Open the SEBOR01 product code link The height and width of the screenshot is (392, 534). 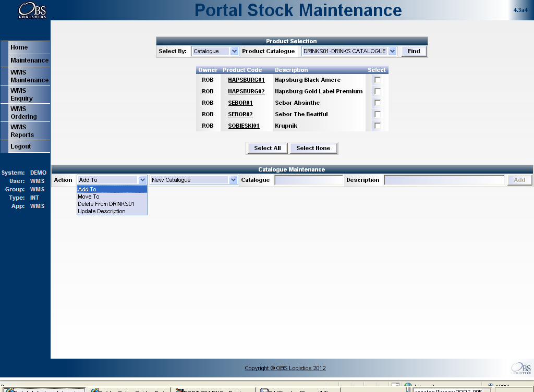coord(240,103)
